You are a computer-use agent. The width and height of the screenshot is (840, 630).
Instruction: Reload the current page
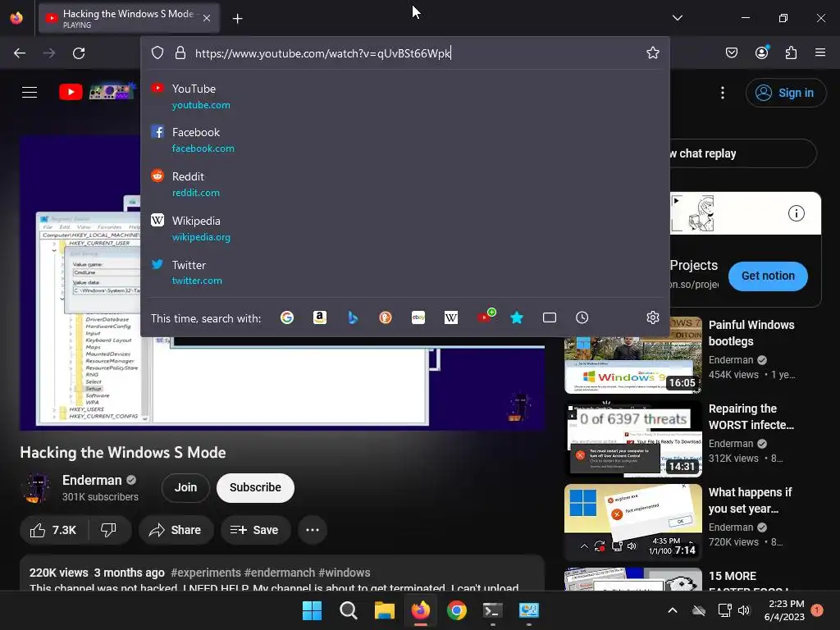click(79, 53)
